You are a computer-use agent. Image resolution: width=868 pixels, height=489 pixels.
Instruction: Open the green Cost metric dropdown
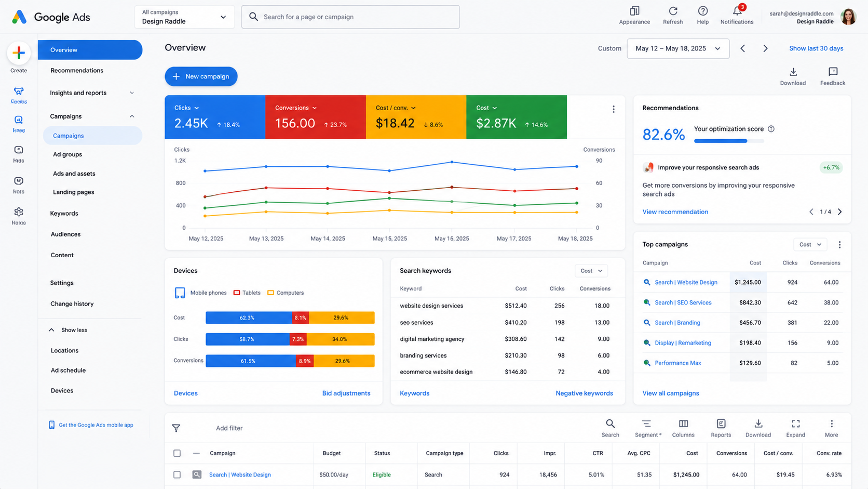tap(486, 108)
